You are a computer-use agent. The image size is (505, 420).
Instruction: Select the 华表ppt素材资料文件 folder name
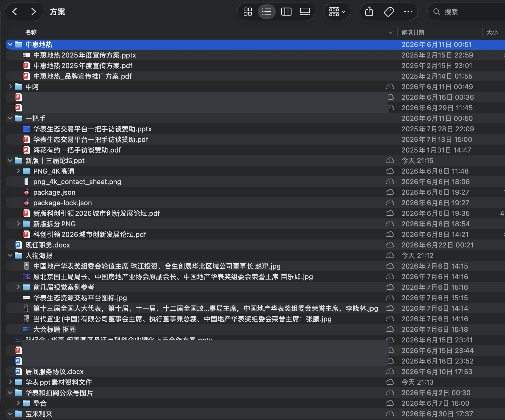[x=59, y=382]
